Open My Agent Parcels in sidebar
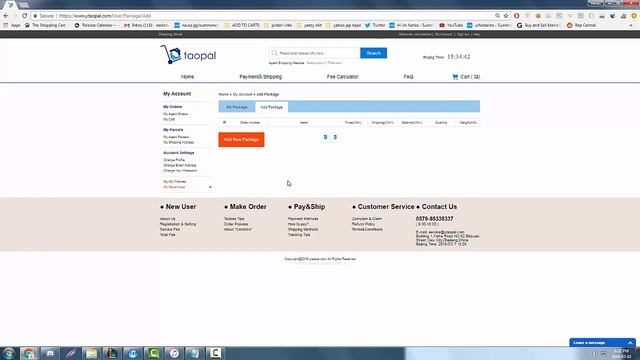The width and height of the screenshot is (640, 360). (x=176, y=137)
